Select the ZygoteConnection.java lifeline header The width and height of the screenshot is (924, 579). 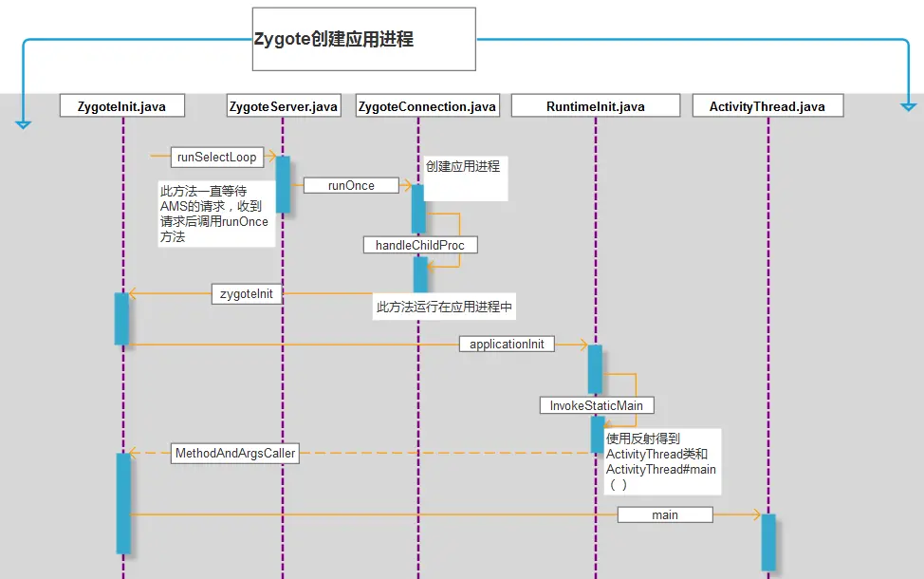427,106
